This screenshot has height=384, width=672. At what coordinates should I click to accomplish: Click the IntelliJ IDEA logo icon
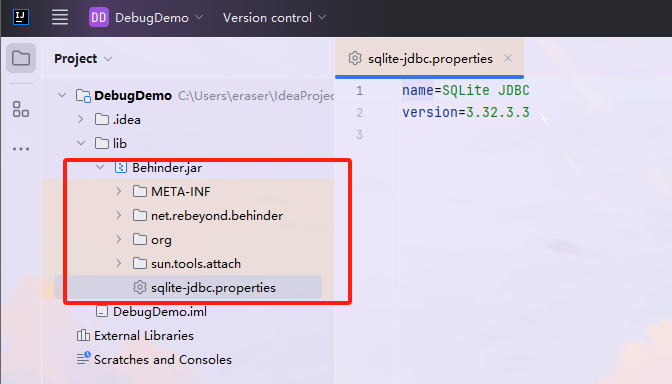pos(21,17)
